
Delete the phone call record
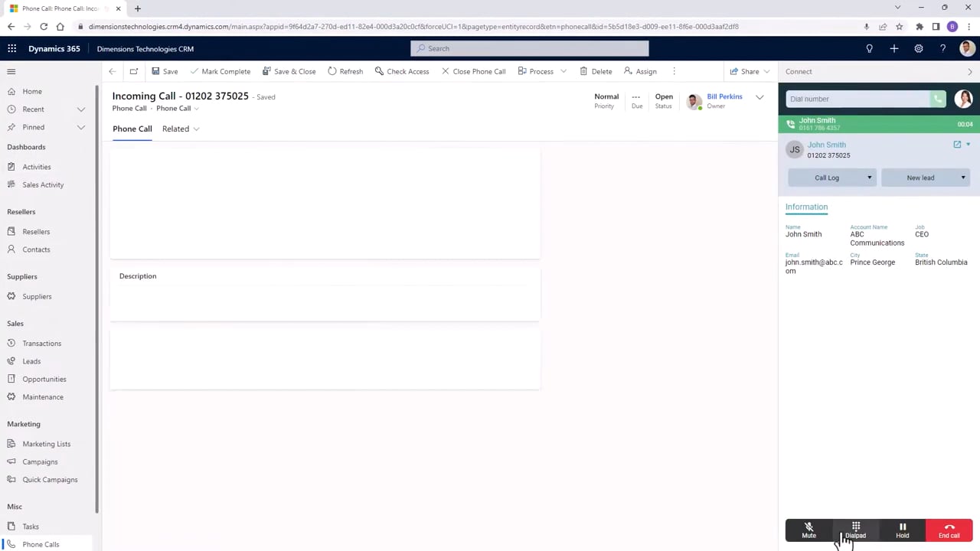596,71
